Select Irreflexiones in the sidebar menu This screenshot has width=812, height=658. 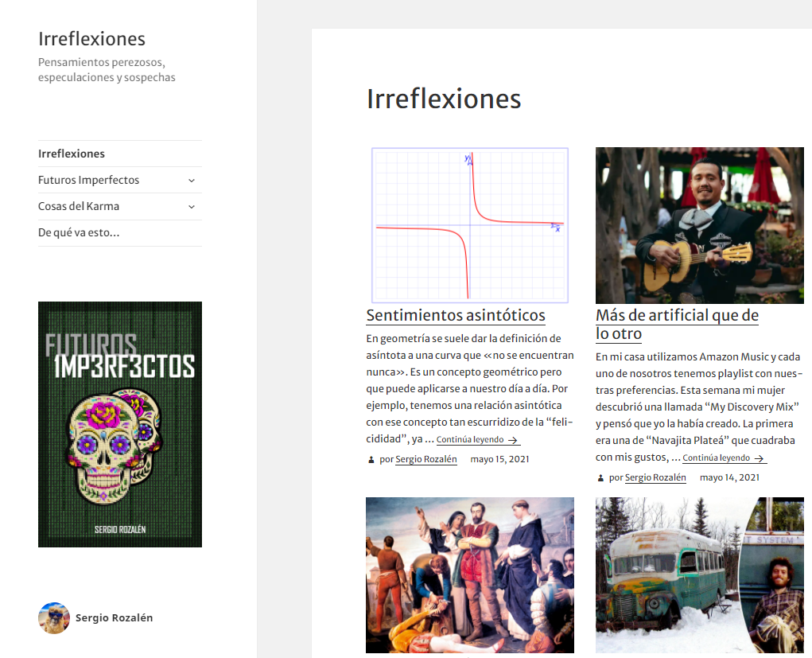point(72,154)
